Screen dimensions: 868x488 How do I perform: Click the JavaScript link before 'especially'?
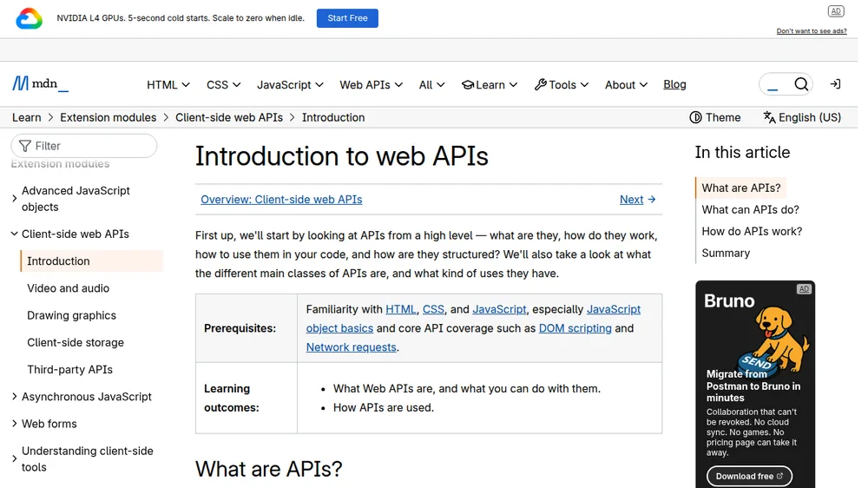pyautogui.click(x=499, y=309)
